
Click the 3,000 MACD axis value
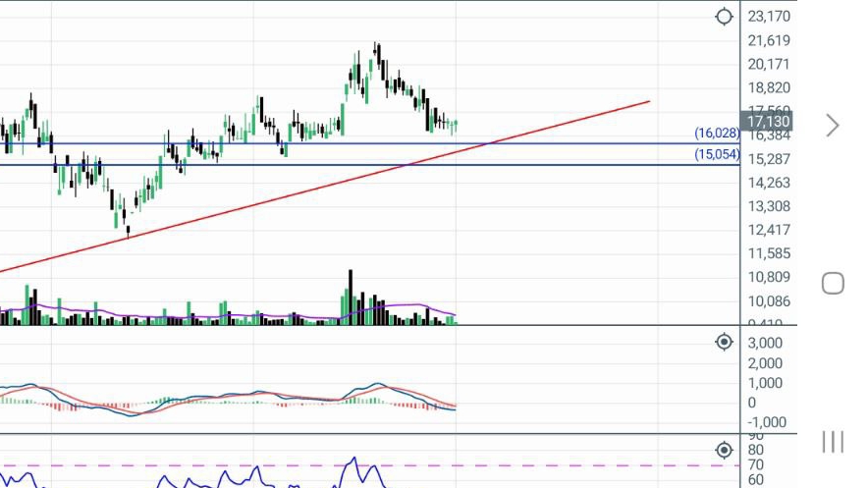pyautogui.click(x=765, y=343)
